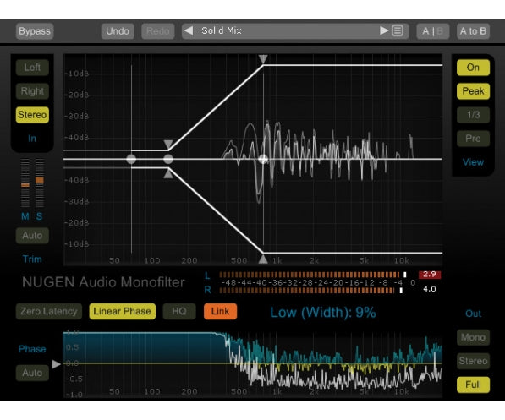The height and width of the screenshot is (420, 505).
Task: Click the NUGEN Audio Monofilter title
Action: tap(103, 282)
